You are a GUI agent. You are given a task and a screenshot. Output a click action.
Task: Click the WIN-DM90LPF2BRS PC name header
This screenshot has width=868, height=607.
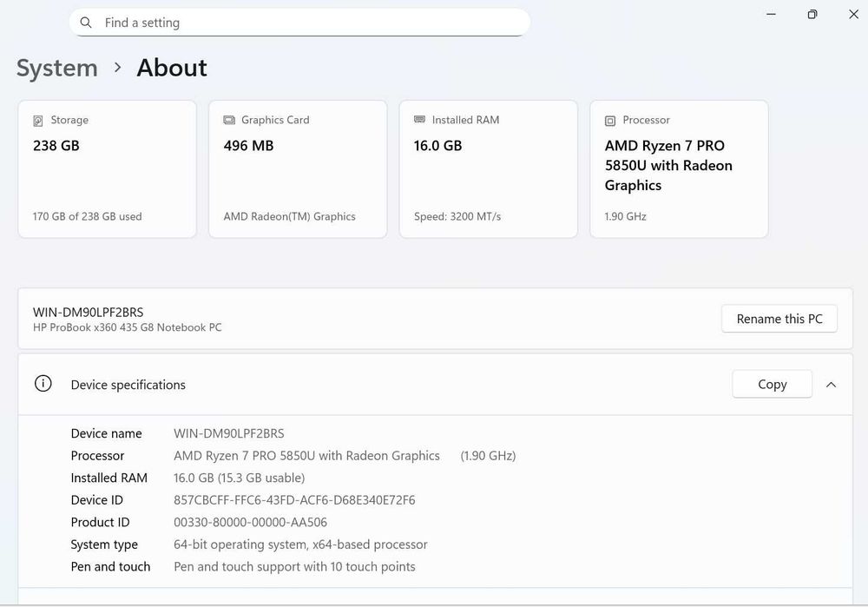point(89,312)
